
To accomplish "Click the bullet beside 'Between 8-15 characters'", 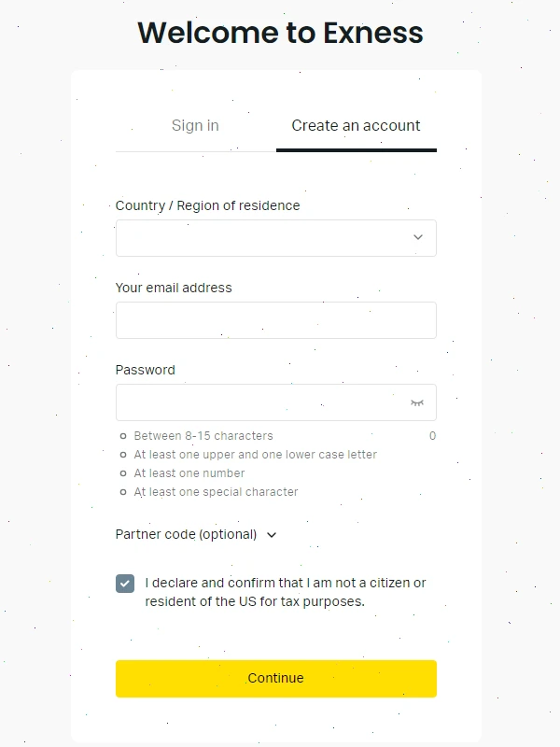I will (122, 436).
